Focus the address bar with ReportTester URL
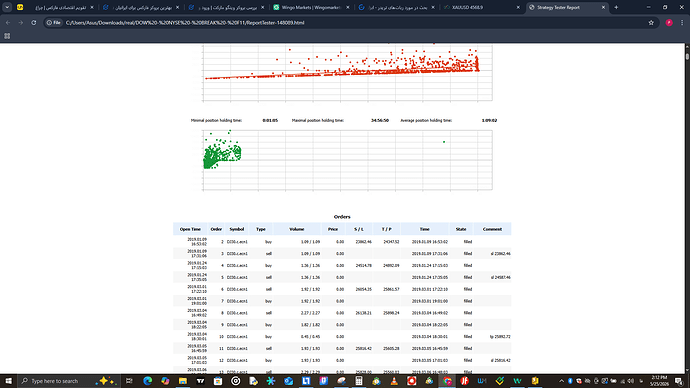690x388 pixels. pyautogui.click(x=185, y=22)
